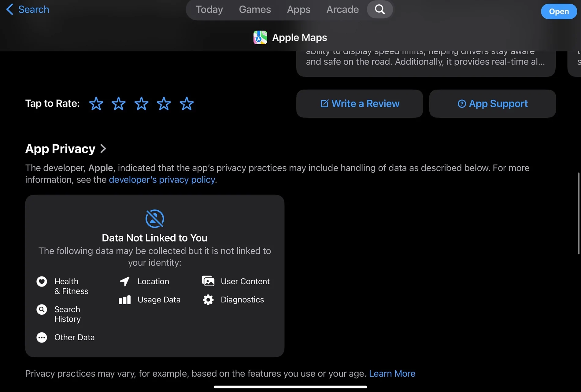The image size is (581, 392).
Task: Rate the app two stars
Action: (x=119, y=104)
